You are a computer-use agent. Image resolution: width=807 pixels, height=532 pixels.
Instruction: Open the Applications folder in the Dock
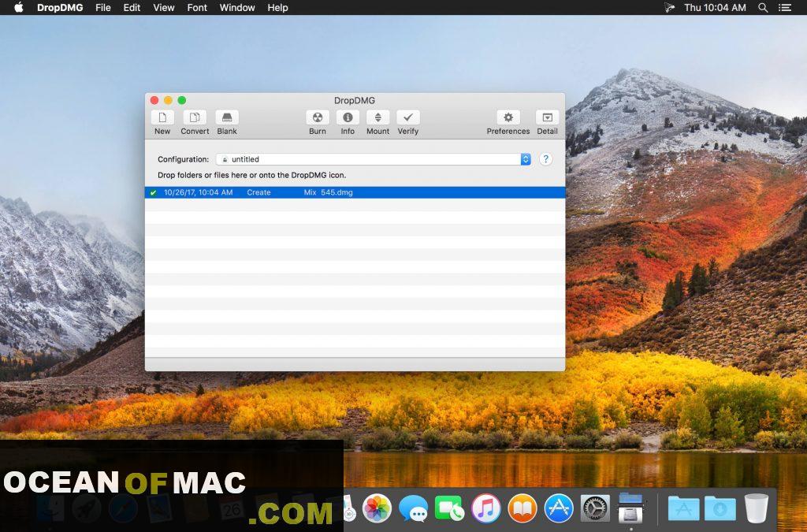point(683,508)
